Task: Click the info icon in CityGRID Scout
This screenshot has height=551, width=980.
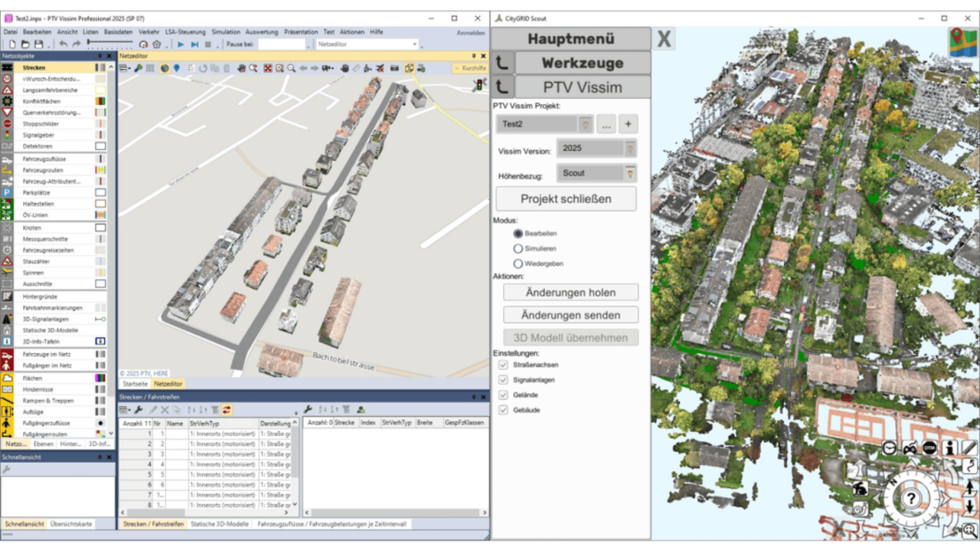Action: point(949,448)
